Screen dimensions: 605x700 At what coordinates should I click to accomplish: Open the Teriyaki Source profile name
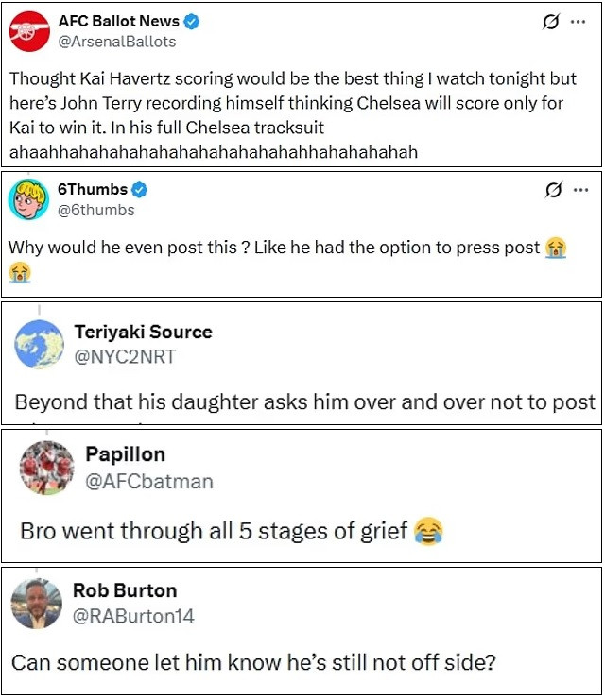[x=143, y=333]
